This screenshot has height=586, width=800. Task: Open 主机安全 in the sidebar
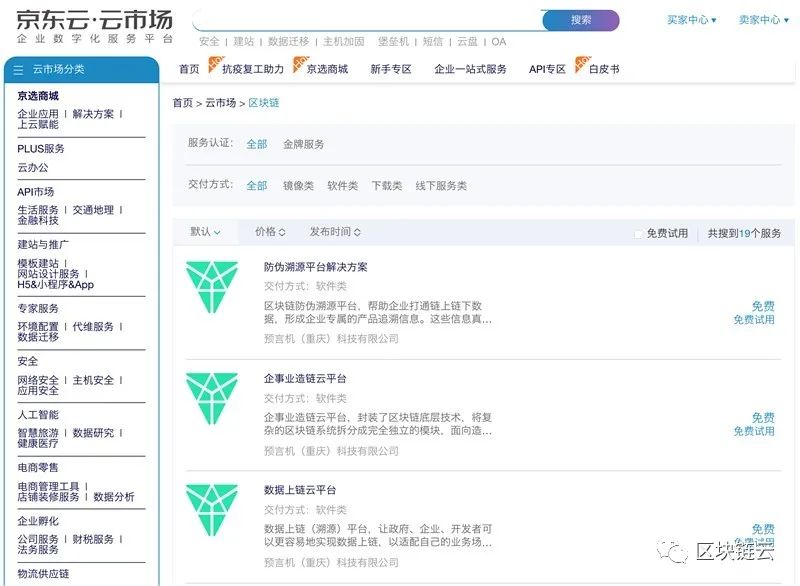(93, 380)
